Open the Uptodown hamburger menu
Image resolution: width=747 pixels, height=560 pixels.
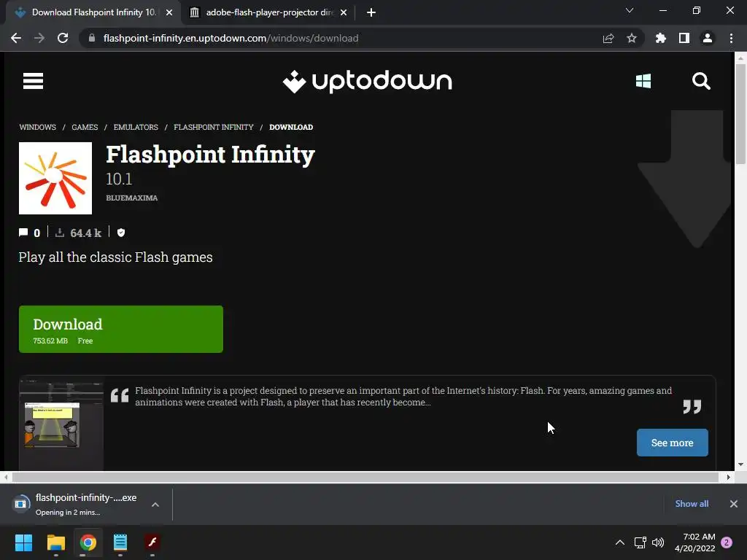click(33, 81)
